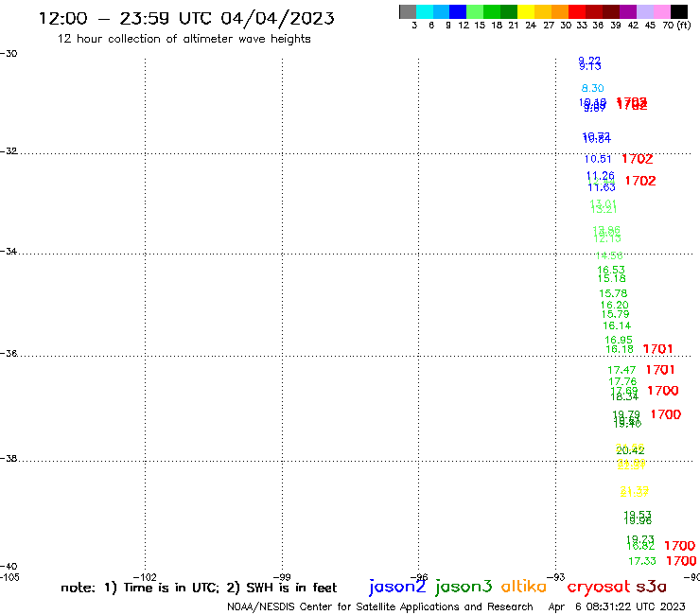The height and width of the screenshot is (615, 700).
Task: Click the wave height value '15.79'
Action: click(615, 314)
